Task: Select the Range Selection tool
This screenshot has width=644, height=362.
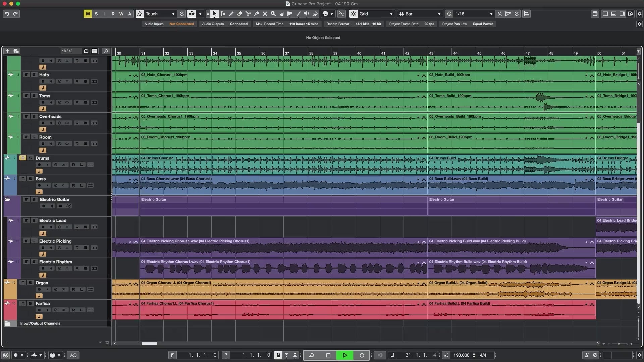Action: point(223,14)
